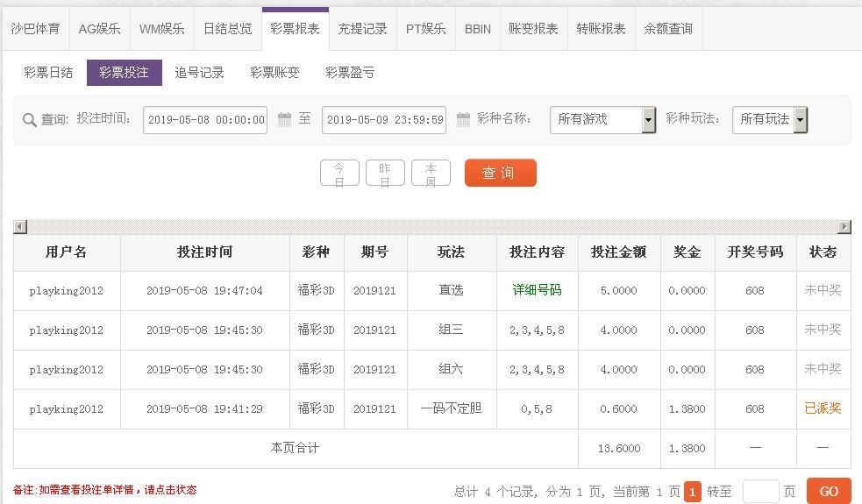Open the 充提记录 tab
Viewport: 862px width, 504px height.
[362, 29]
